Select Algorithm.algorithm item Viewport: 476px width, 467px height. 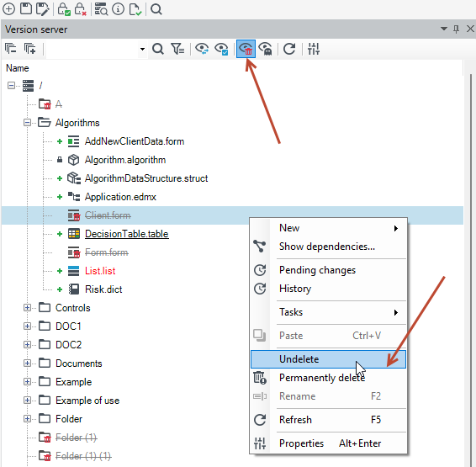125,160
